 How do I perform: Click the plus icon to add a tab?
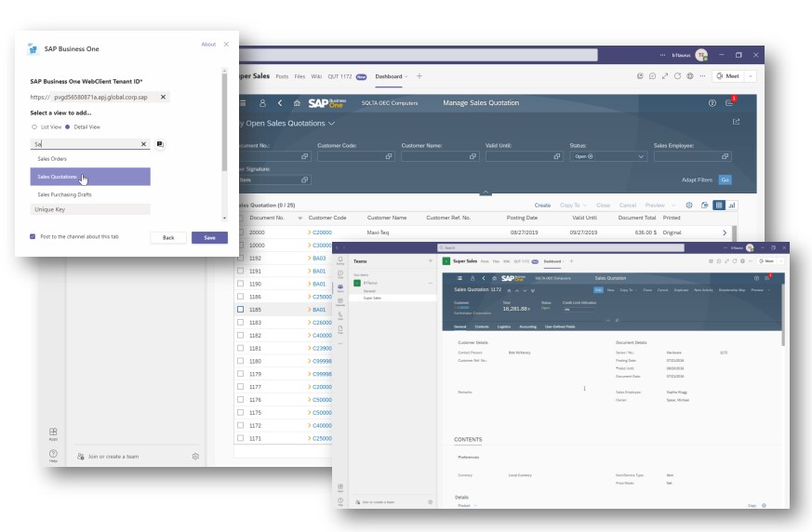tap(419, 76)
